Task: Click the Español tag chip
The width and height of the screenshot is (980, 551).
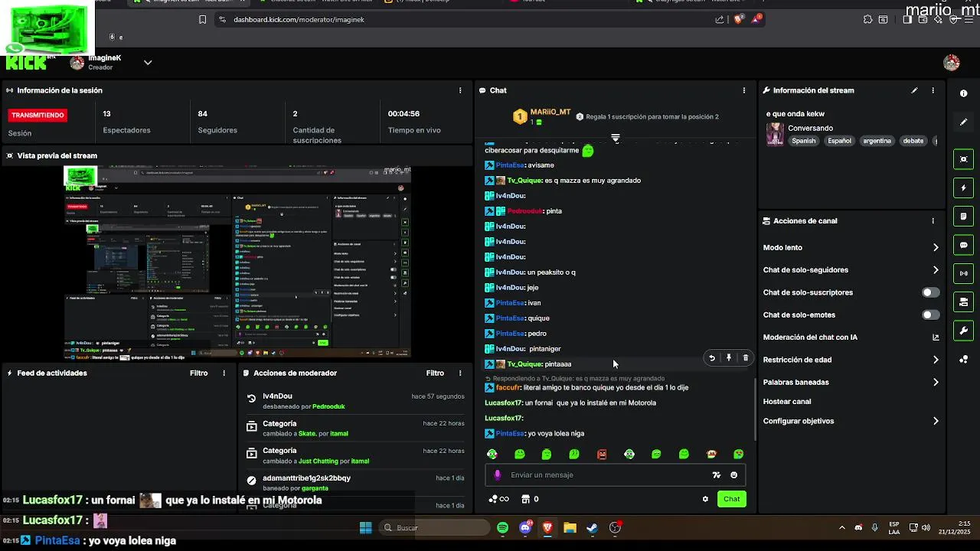Action: point(839,141)
